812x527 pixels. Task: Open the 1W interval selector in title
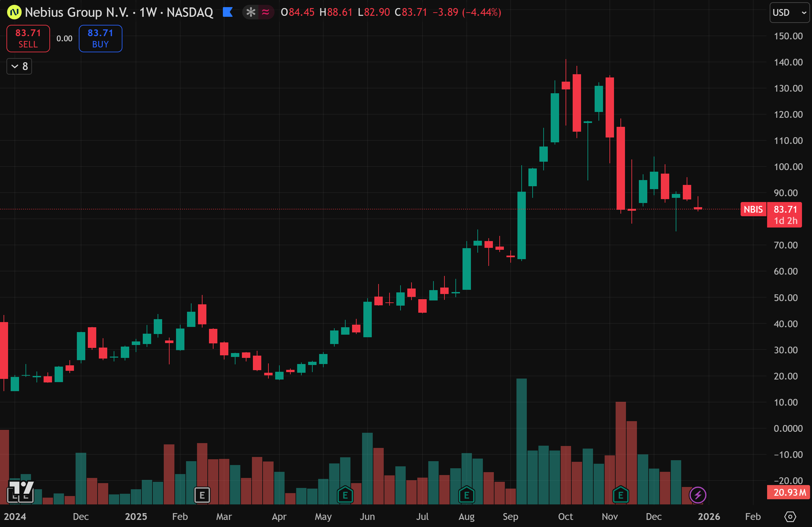148,12
